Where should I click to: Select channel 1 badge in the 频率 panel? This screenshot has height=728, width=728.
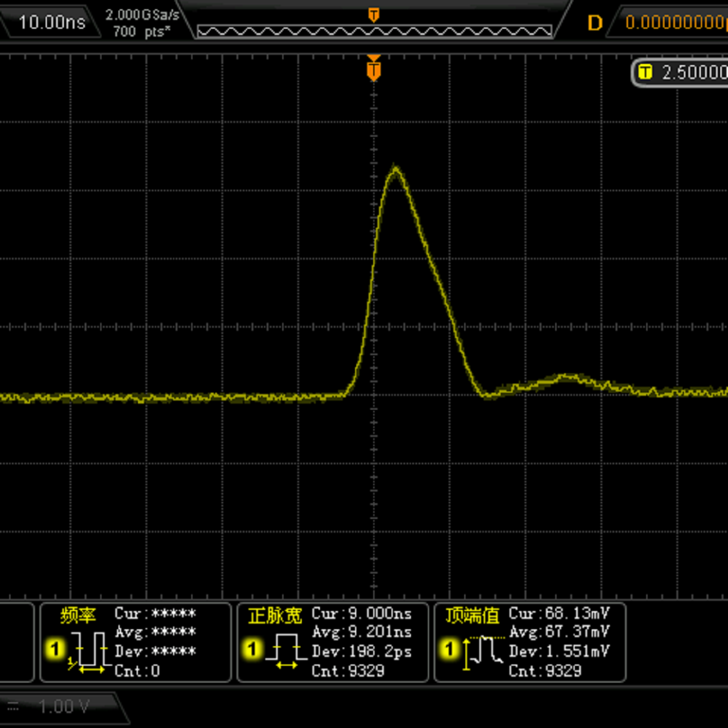55,649
